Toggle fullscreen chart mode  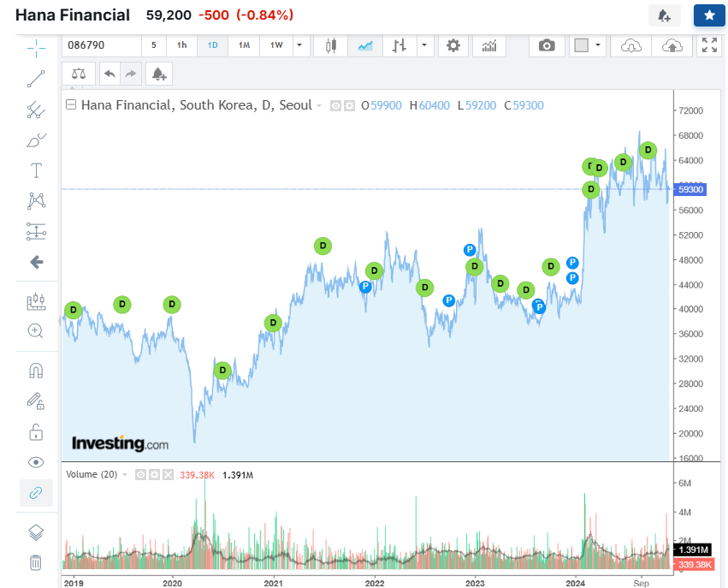[709, 45]
